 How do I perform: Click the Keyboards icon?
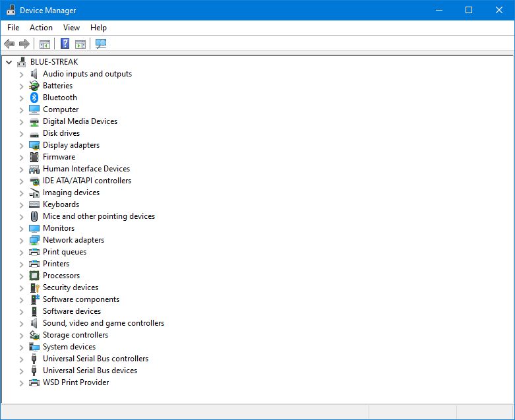tap(34, 204)
